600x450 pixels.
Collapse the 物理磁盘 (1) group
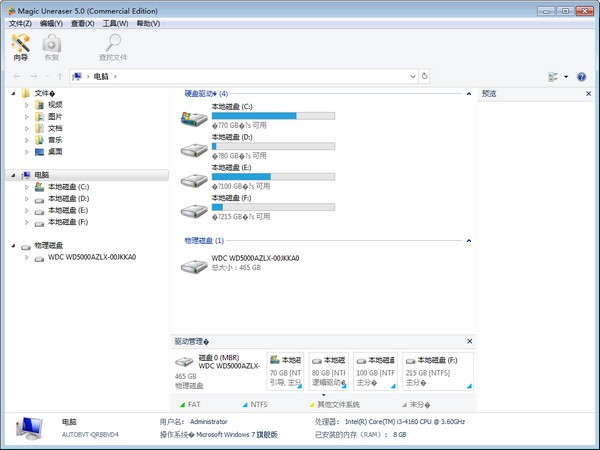click(469, 241)
